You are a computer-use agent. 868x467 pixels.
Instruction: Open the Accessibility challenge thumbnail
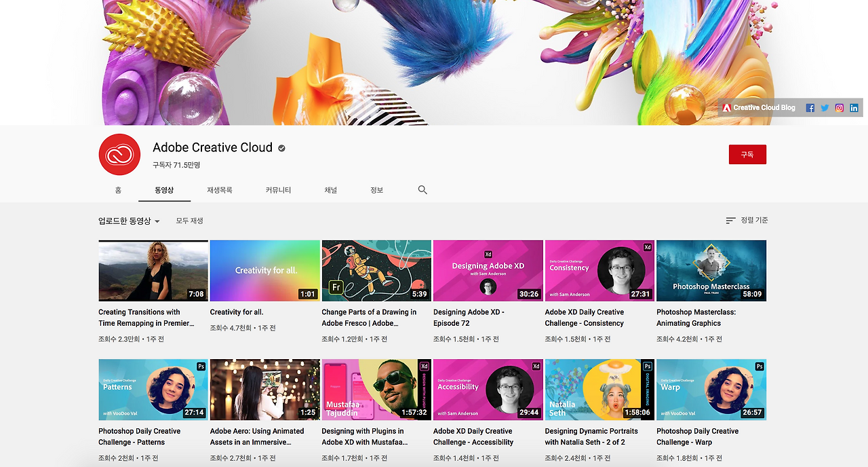click(488, 390)
